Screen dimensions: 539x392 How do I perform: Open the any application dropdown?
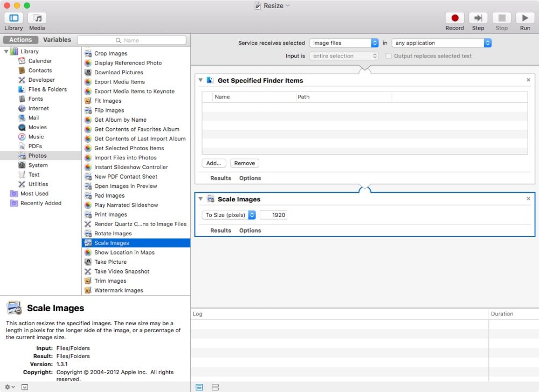441,43
